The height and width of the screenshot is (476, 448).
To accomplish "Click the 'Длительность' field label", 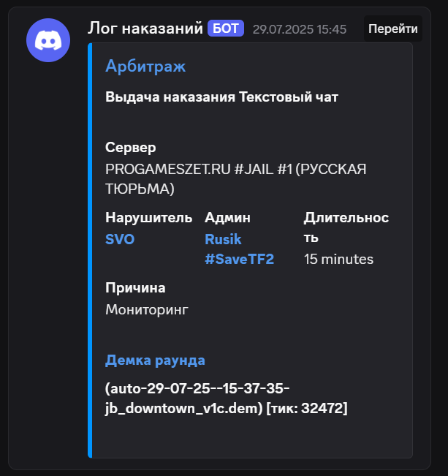I will [346, 227].
